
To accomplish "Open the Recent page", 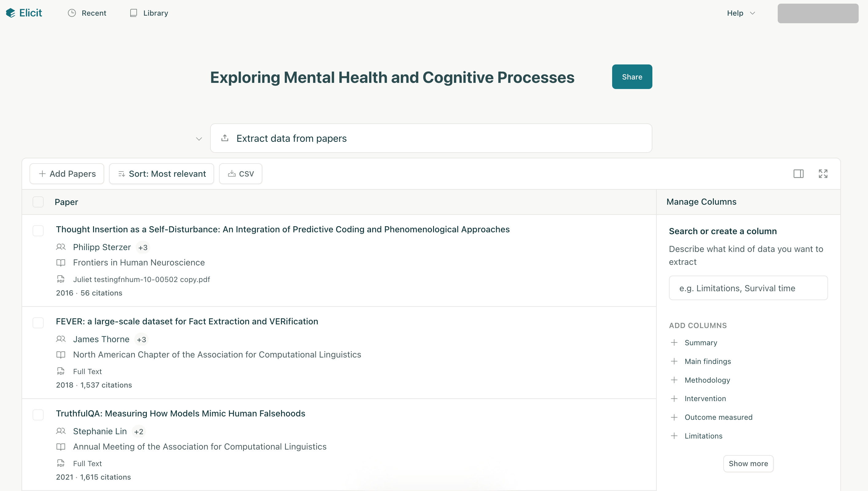I will click(87, 13).
